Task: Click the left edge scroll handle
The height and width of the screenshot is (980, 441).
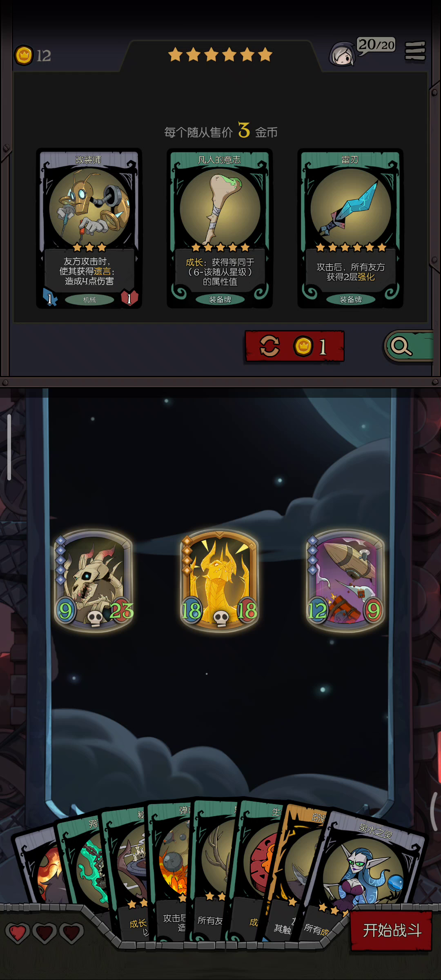Action: (x=9, y=447)
